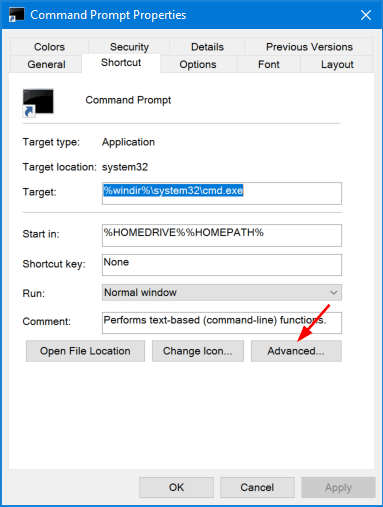The image size is (383, 507).
Task: Click the 'Shortcut key:' label
Action: (x=54, y=264)
